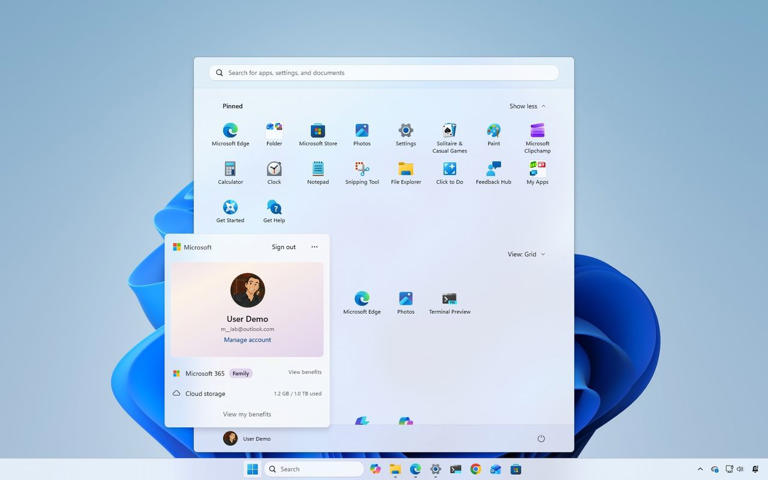Open the Paint app

pyautogui.click(x=494, y=134)
